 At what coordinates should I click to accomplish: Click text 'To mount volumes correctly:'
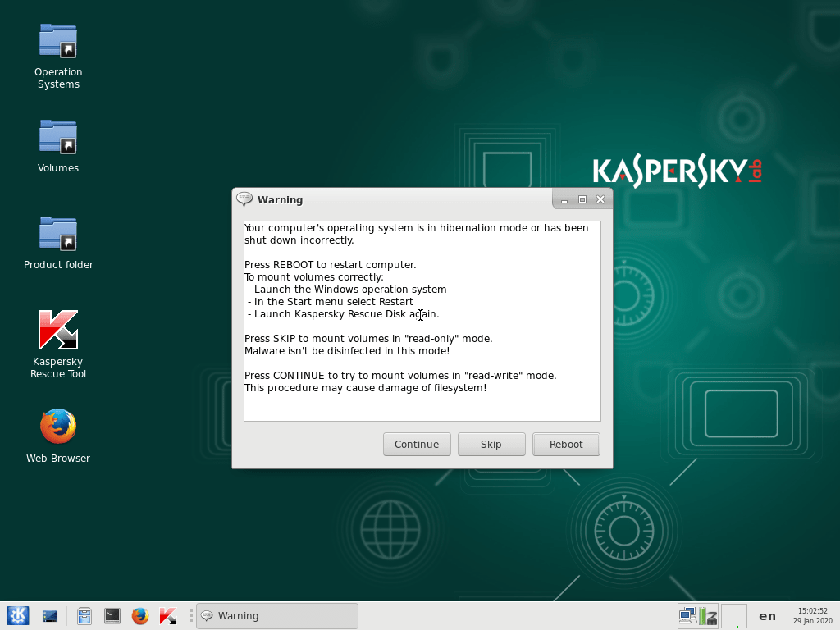tap(314, 277)
